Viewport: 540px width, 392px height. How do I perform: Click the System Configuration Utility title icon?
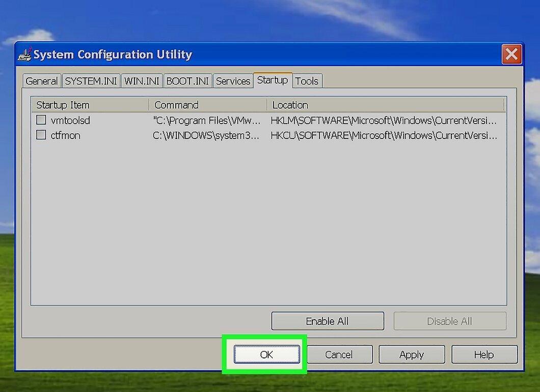[x=24, y=54]
